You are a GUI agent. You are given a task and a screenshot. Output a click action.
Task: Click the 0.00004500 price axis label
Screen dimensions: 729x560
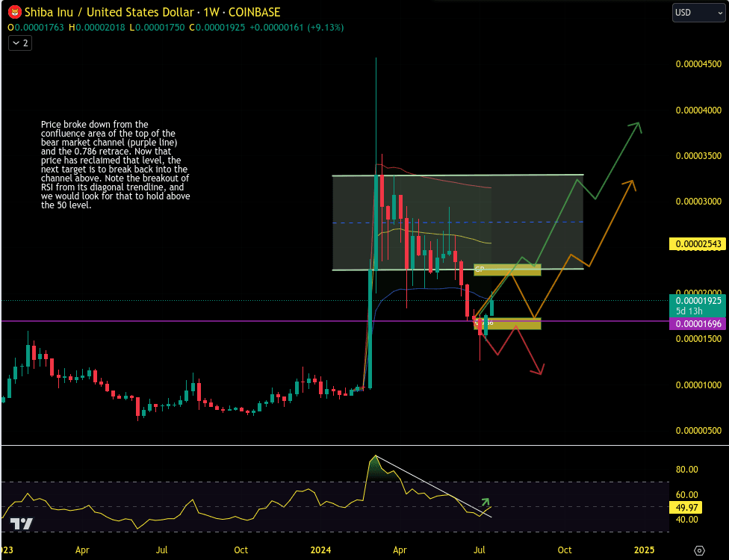(698, 64)
